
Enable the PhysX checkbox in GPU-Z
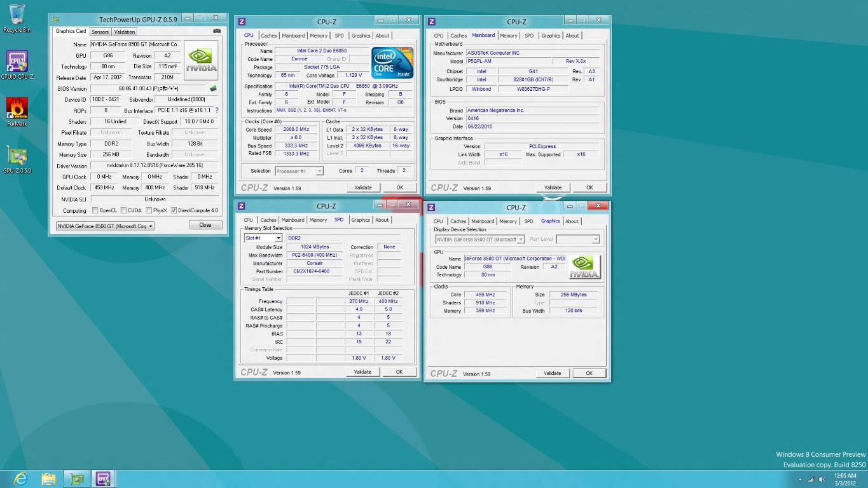coord(148,210)
